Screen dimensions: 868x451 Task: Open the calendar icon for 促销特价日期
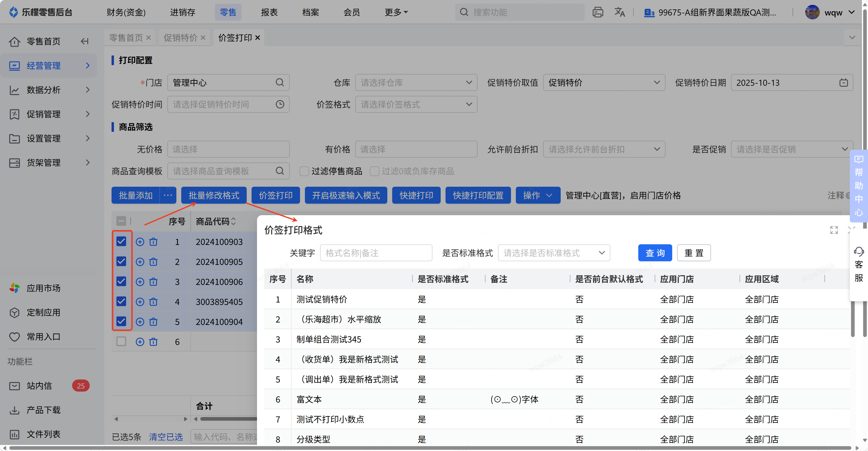(843, 82)
